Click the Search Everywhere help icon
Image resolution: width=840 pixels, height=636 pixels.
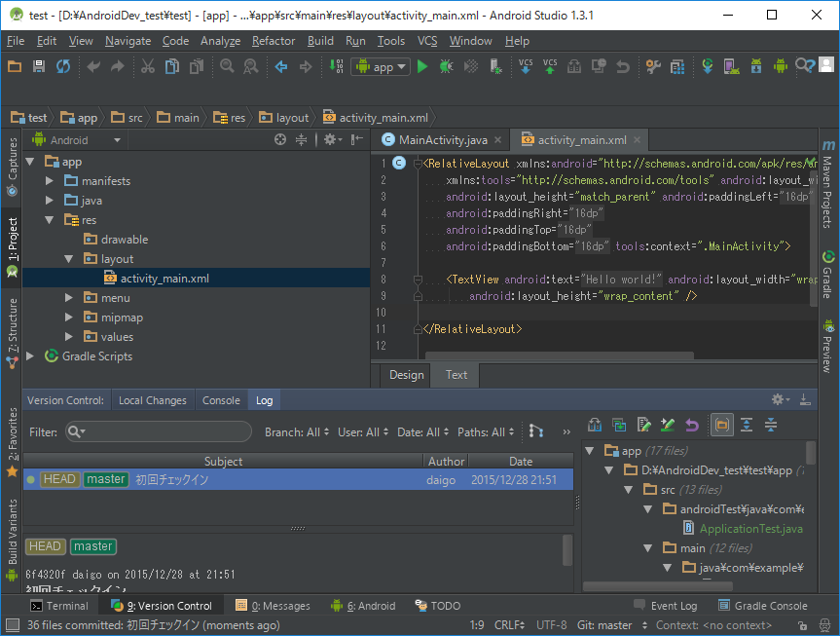pos(805,66)
